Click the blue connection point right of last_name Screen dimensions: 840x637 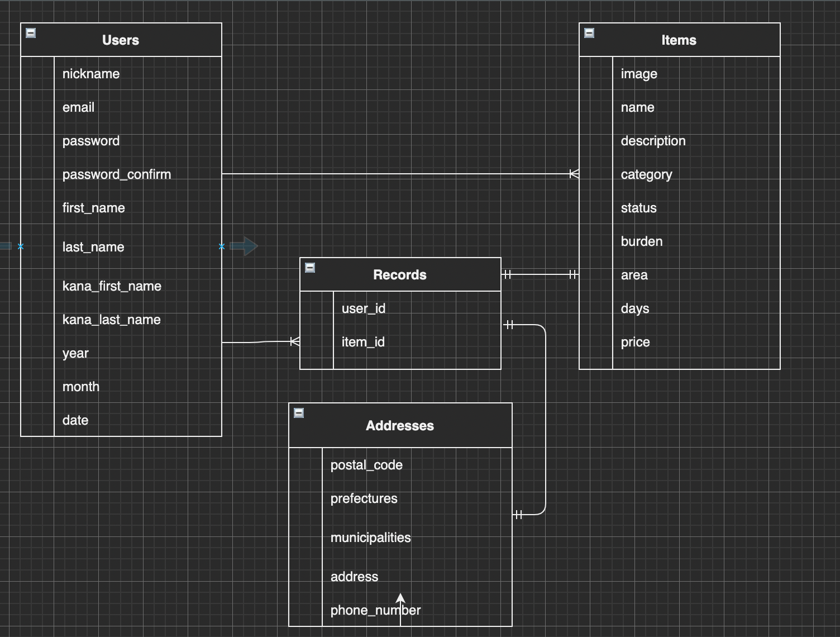coord(222,246)
